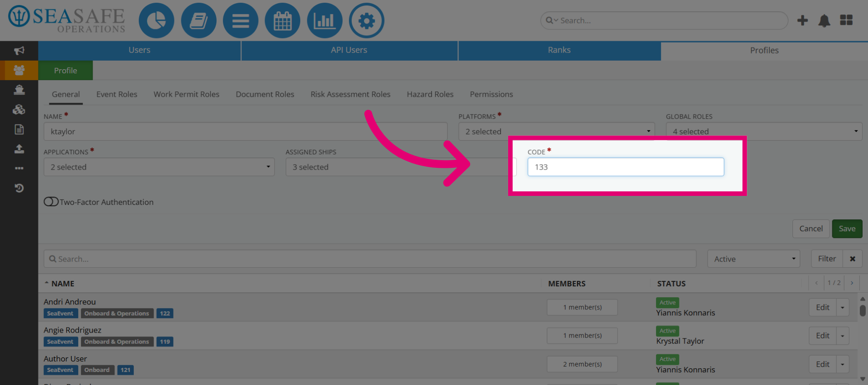Expand Edit options for Author User

[x=843, y=364]
